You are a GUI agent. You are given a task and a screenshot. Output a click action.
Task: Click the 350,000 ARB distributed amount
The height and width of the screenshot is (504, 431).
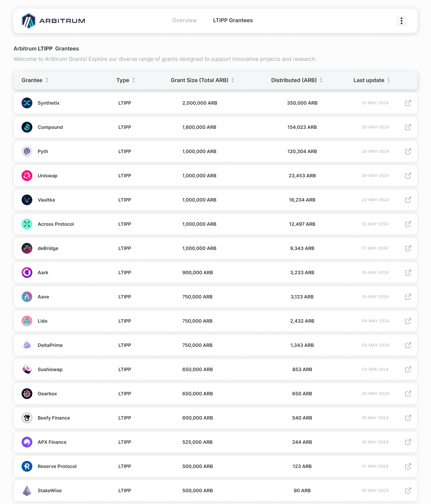(x=302, y=103)
